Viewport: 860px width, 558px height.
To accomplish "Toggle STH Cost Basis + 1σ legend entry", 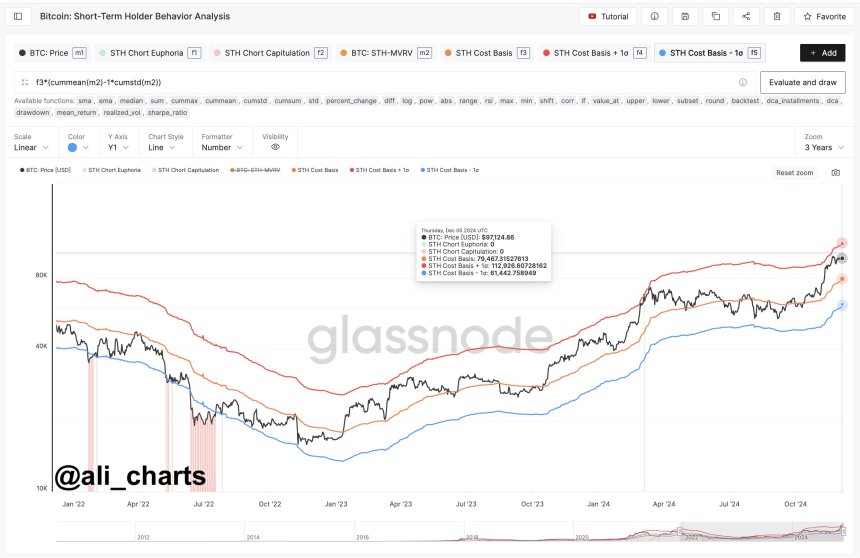I will pos(380,171).
